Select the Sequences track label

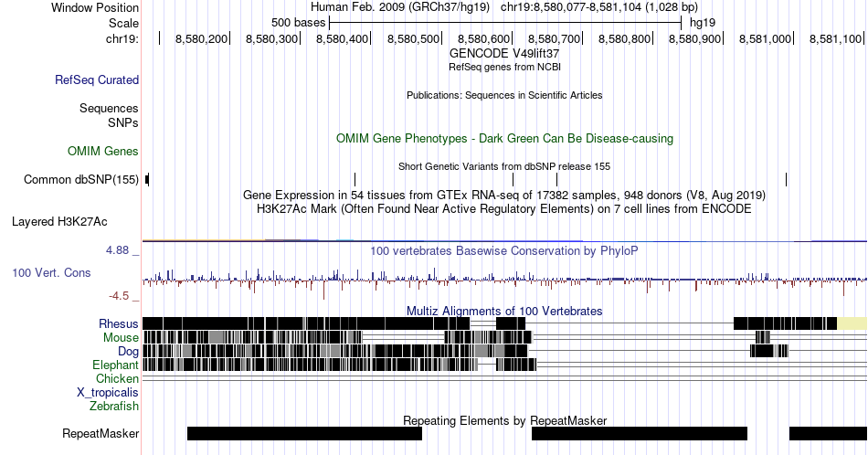[109, 108]
